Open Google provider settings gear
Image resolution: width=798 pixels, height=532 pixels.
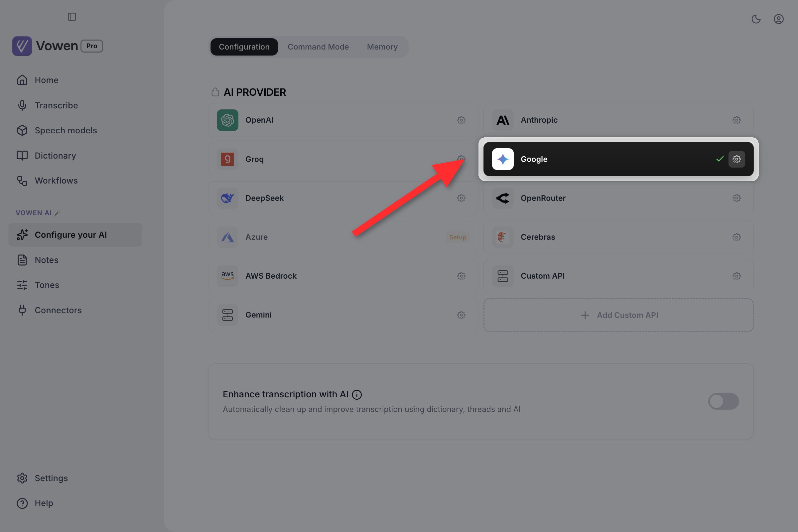[736, 159]
